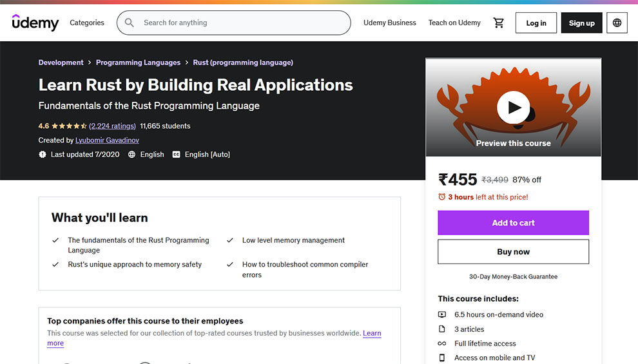This screenshot has height=364, width=638.
Task: Click the Sign up button
Action: click(x=581, y=23)
